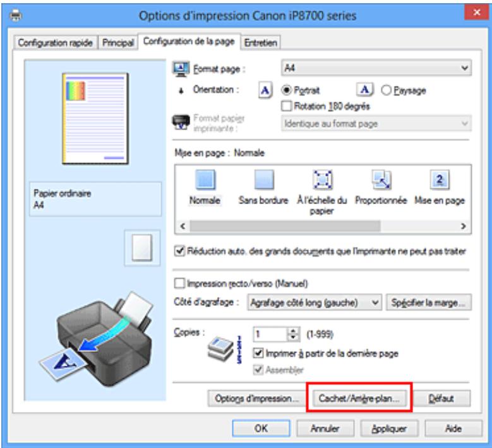Pick the À l'échelle du papier layout

pyautogui.click(x=322, y=179)
